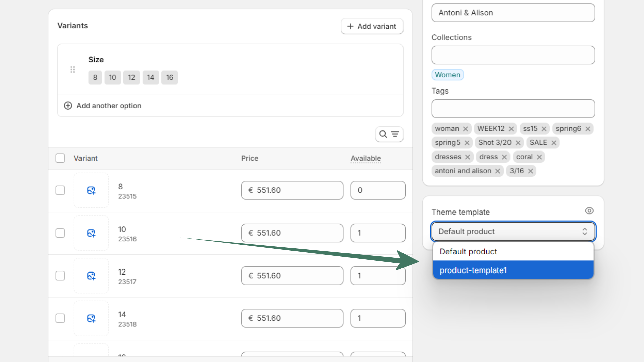Open the variant filter icon
The image size is (644, 362).
395,134
